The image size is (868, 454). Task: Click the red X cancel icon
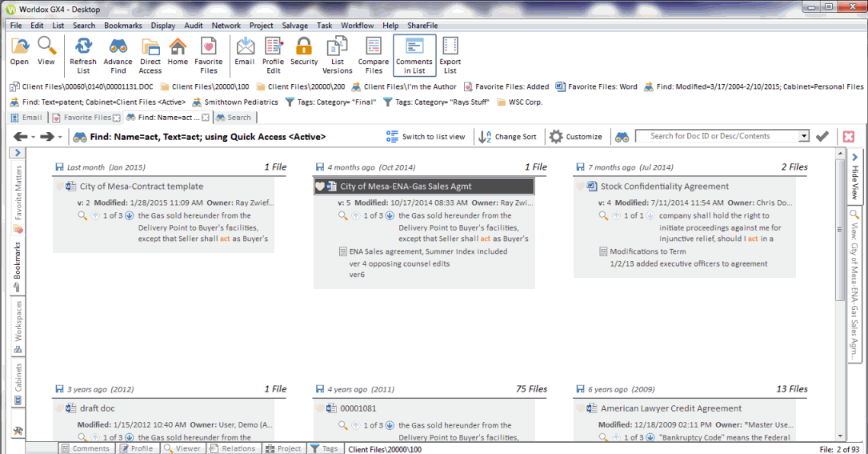(849, 136)
